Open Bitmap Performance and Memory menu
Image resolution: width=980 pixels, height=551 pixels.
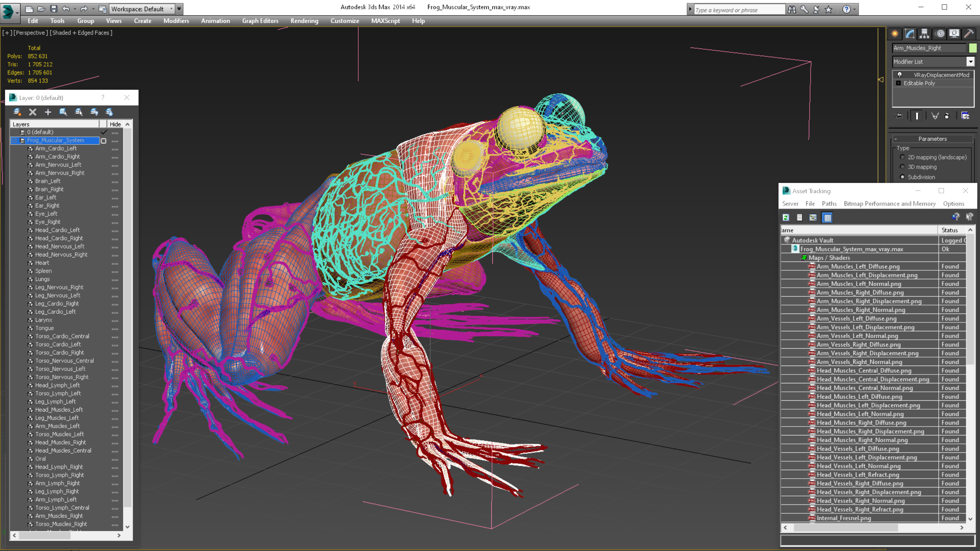[x=889, y=203]
